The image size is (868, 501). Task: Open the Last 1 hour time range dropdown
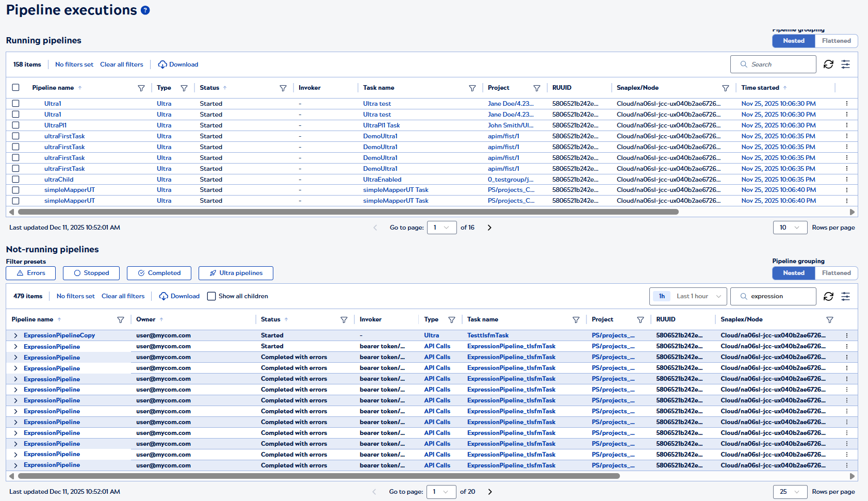(693, 296)
